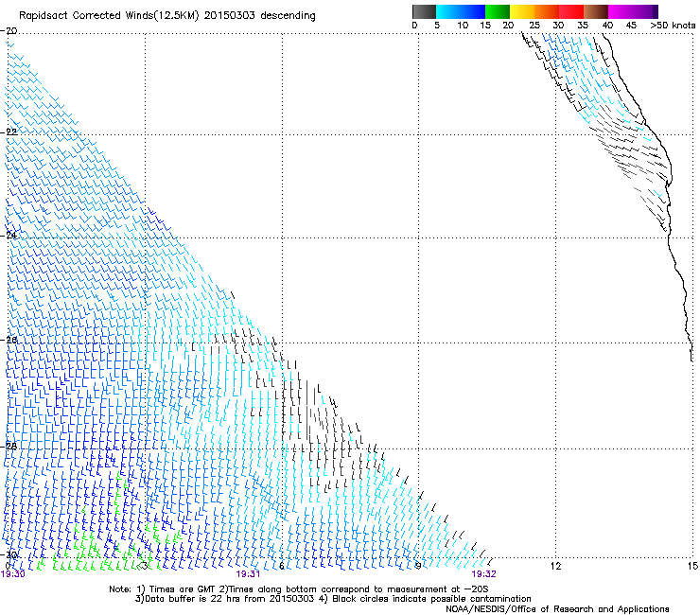Click the '>50 knots' legend label
Image resolution: width=700 pixels, height=615 pixels.
(673, 26)
